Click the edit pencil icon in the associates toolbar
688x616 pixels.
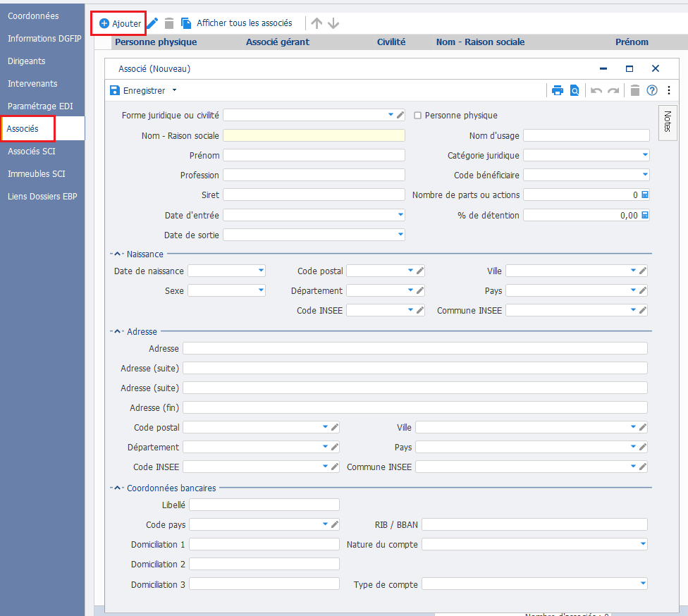point(152,23)
